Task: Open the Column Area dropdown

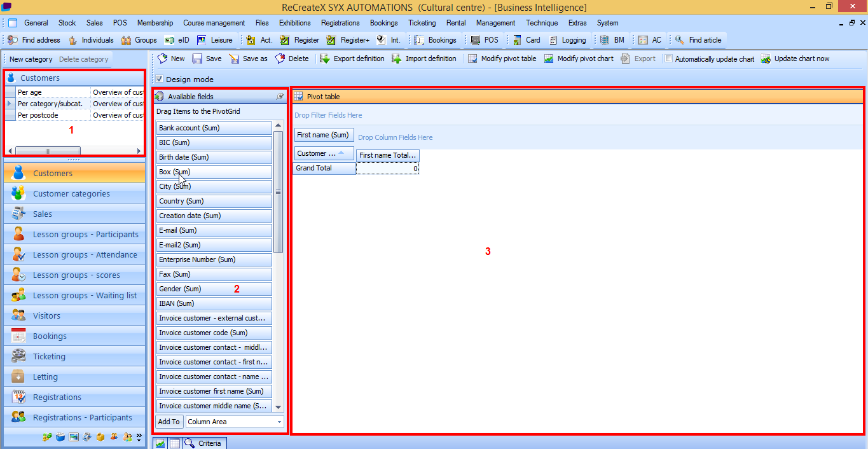Action: 279,422
